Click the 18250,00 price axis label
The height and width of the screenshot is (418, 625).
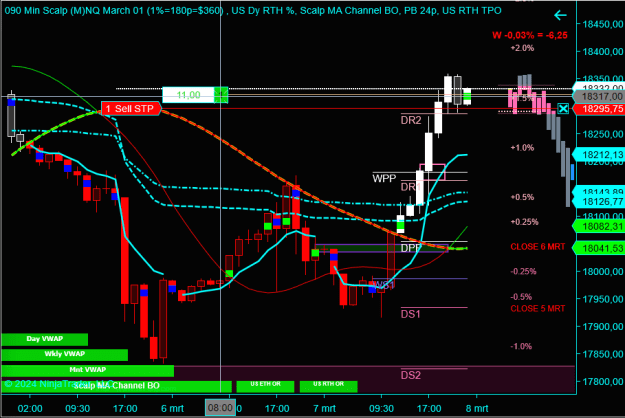click(x=603, y=134)
